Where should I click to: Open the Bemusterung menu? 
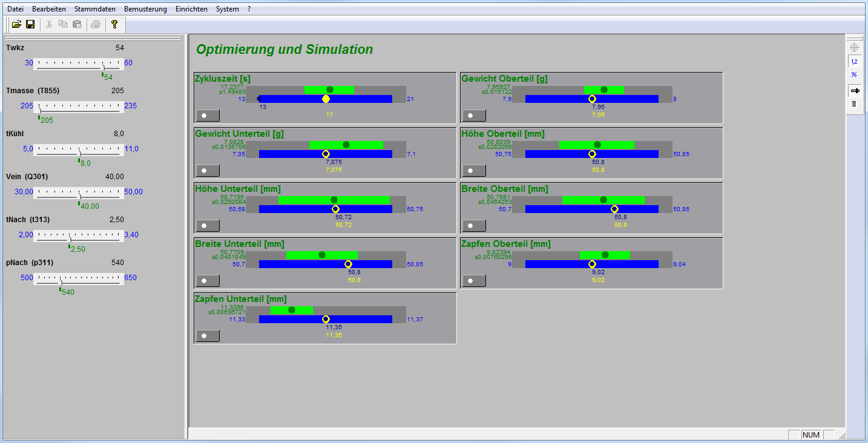point(145,9)
